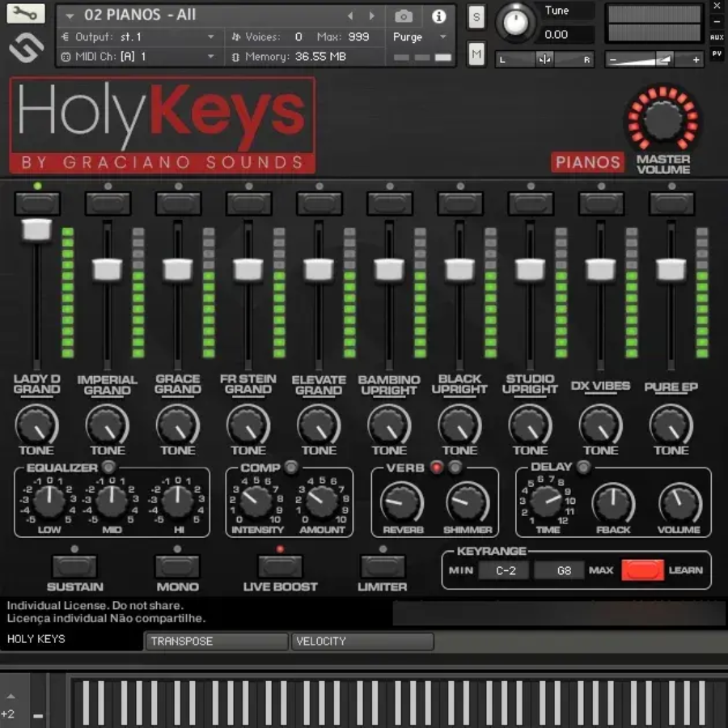Image resolution: width=728 pixels, height=728 pixels.
Task: Adjust the Kontakt volume slider
Action: pos(663,59)
